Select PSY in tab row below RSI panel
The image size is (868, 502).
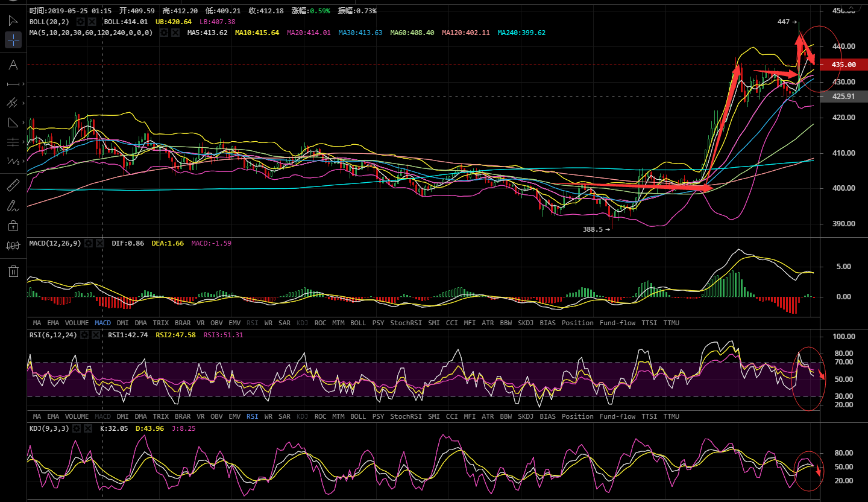(x=378, y=416)
